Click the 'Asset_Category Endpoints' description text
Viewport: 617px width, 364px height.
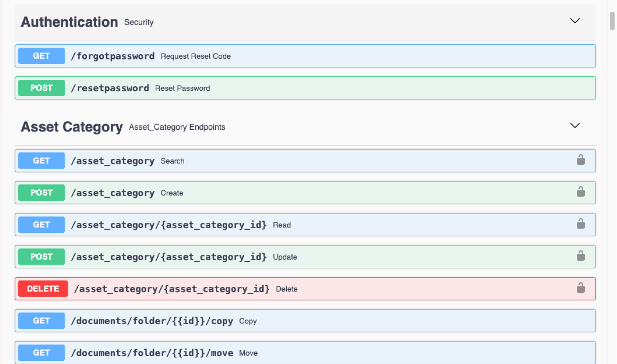click(177, 127)
